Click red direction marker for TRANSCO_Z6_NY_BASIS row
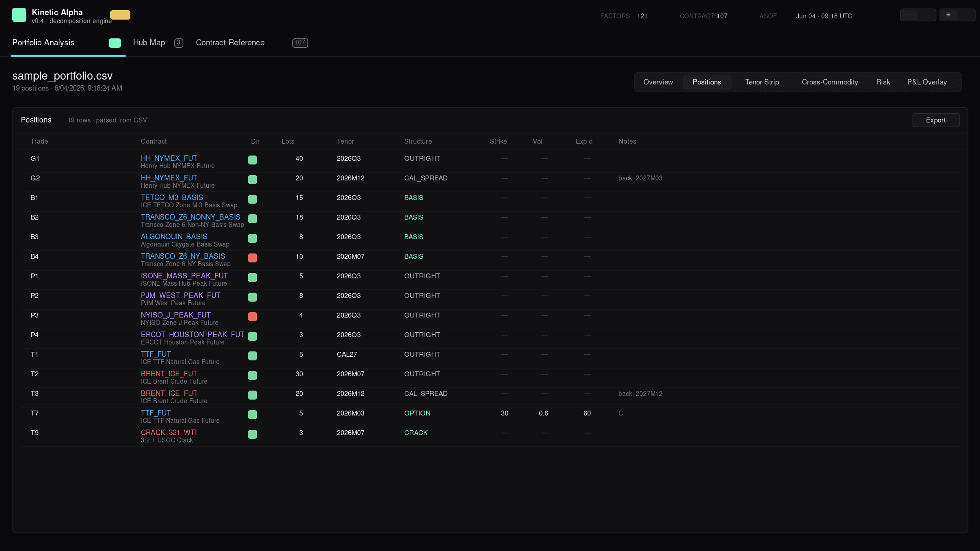980x551 pixels. (x=253, y=258)
